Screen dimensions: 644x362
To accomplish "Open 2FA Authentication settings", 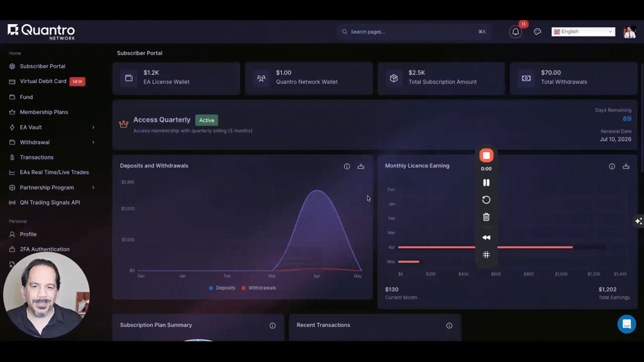I will [45, 249].
